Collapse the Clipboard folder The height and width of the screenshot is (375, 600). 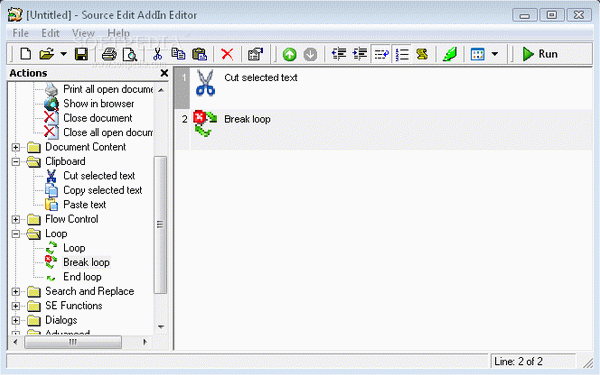coord(16,161)
